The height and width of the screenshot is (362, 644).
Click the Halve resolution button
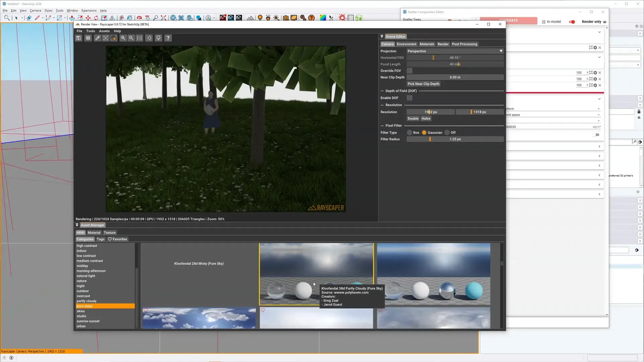[426, 119]
